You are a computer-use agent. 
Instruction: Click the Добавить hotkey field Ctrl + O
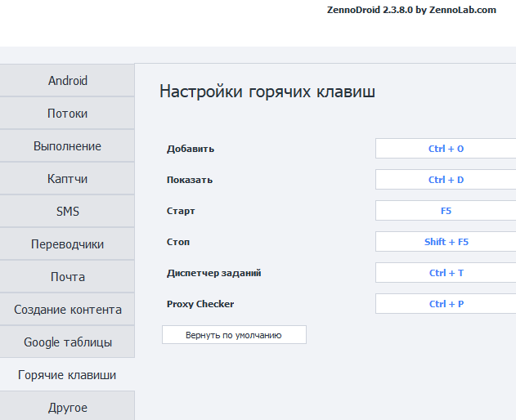click(x=446, y=149)
